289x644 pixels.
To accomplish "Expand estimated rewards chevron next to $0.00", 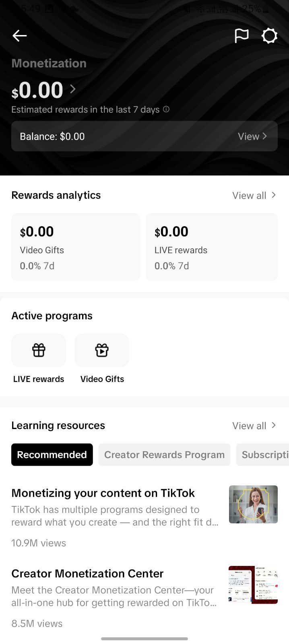I will pyautogui.click(x=73, y=89).
